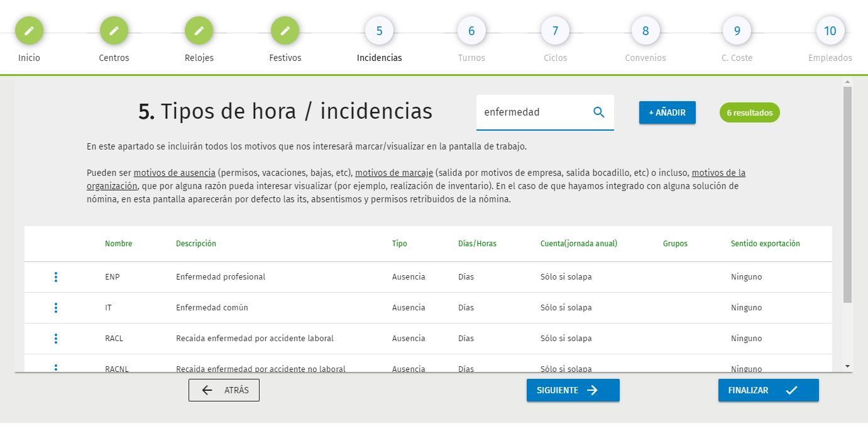Click underlined motivos de ausencia text
868x436 pixels.
175,173
